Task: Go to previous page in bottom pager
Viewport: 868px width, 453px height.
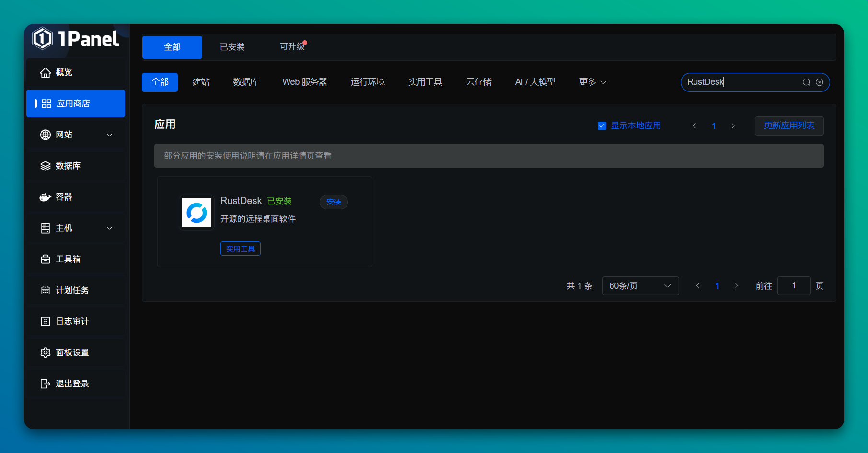Action: coord(698,286)
